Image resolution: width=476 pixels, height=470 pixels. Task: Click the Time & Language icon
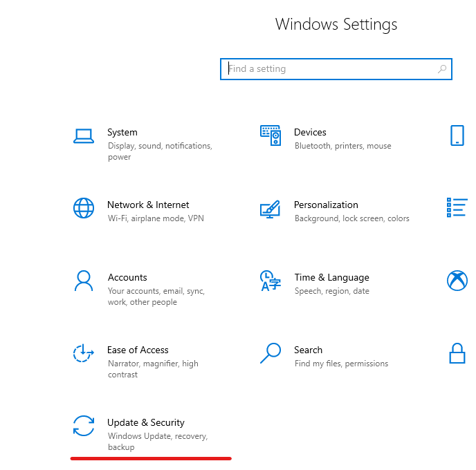click(271, 281)
